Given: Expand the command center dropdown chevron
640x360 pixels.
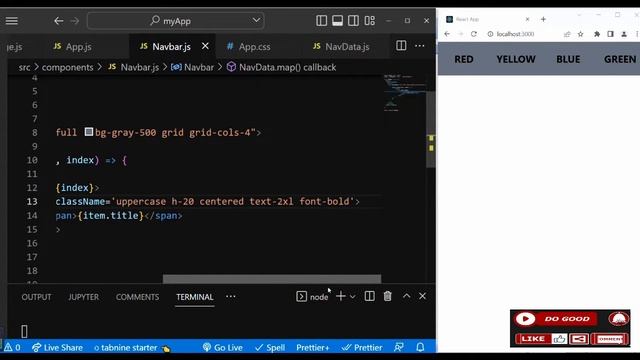Looking at the screenshot, I should click(x=256, y=20).
